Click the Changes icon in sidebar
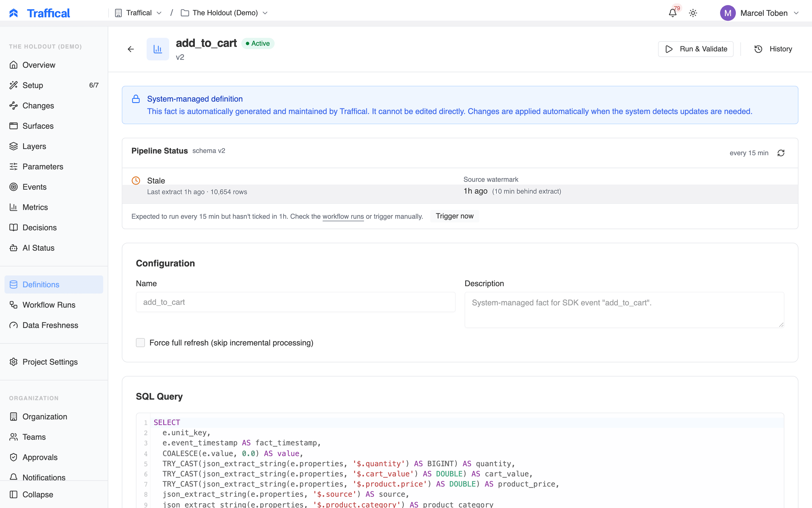The image size is (812, 508). pyautogui.click(x=14, y=106)
